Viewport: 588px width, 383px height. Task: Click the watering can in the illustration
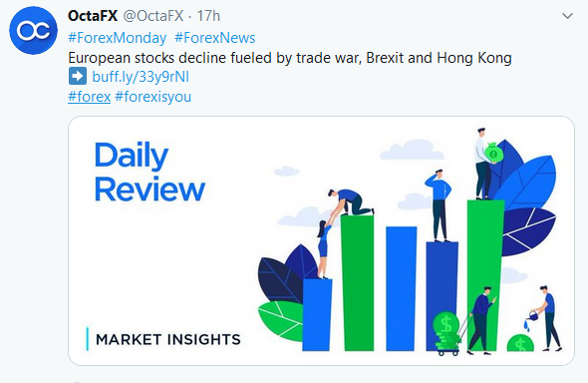[533, 315]
